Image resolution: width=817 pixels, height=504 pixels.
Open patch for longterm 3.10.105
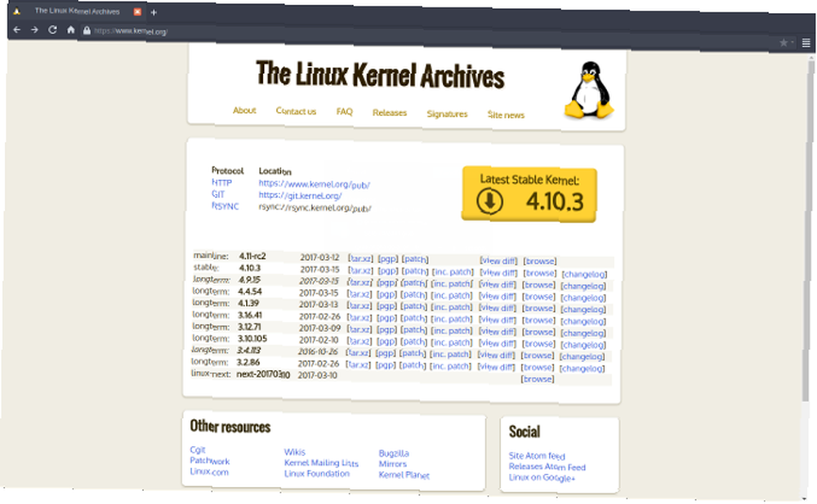pyautogui.click(x=414, y=342)
